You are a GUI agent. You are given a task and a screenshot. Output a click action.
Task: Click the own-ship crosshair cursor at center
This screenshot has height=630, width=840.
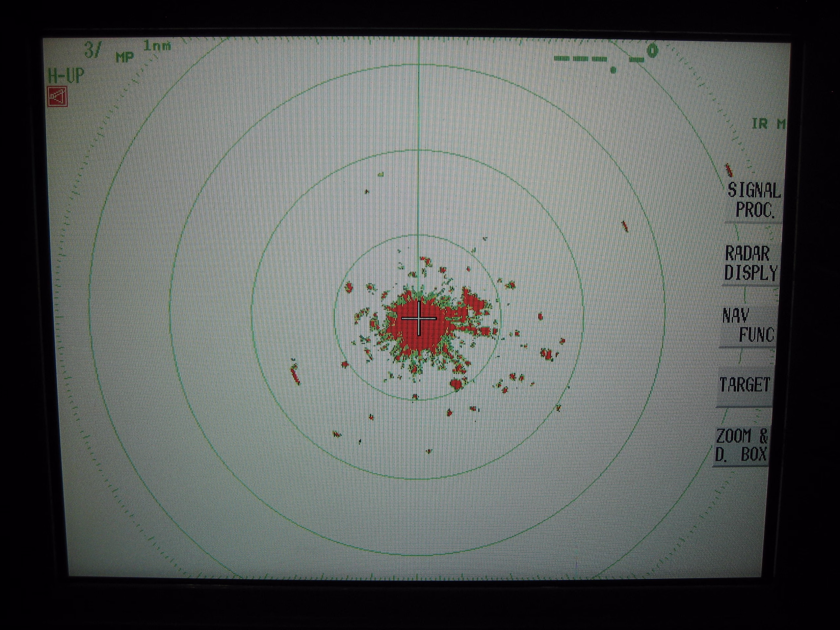pyautogui.click(x=419, y=318)
